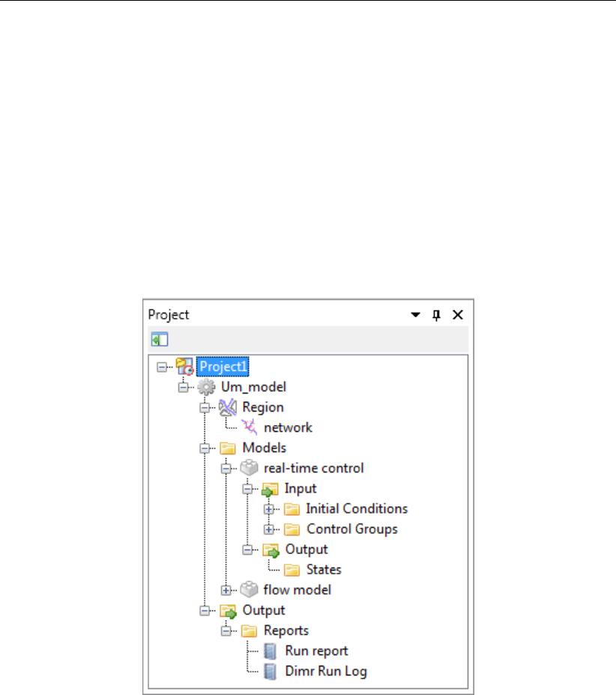Viewport: 616px width, 695px height.
Task: Collapse the Region node
Action: (x=205, y=408)
